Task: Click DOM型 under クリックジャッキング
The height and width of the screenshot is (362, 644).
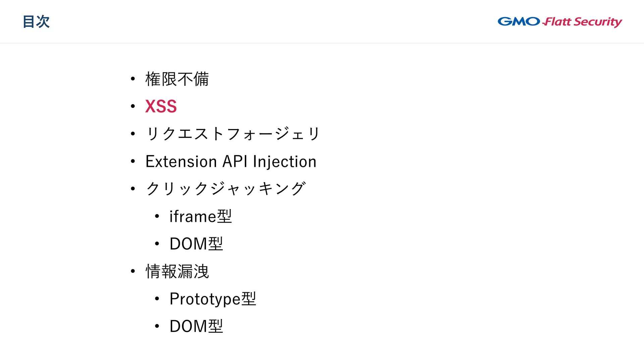Action: [x=196, y=244]
